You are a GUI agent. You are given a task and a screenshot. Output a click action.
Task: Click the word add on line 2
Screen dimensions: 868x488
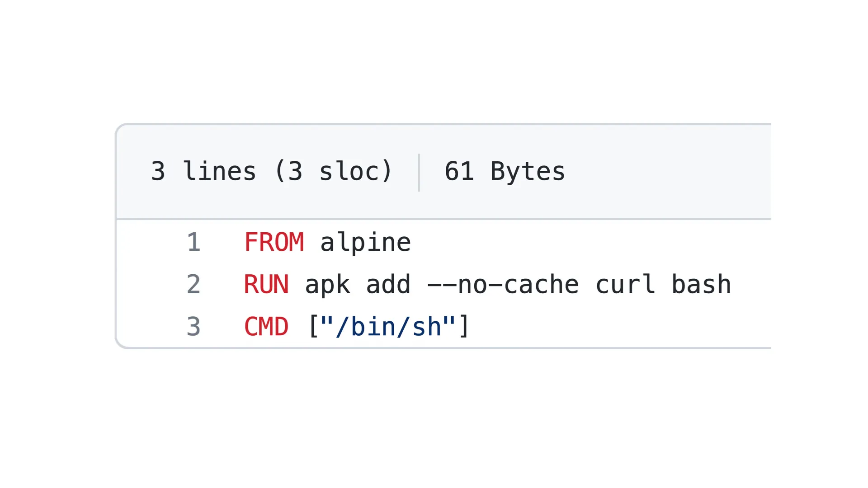(388, 284)
